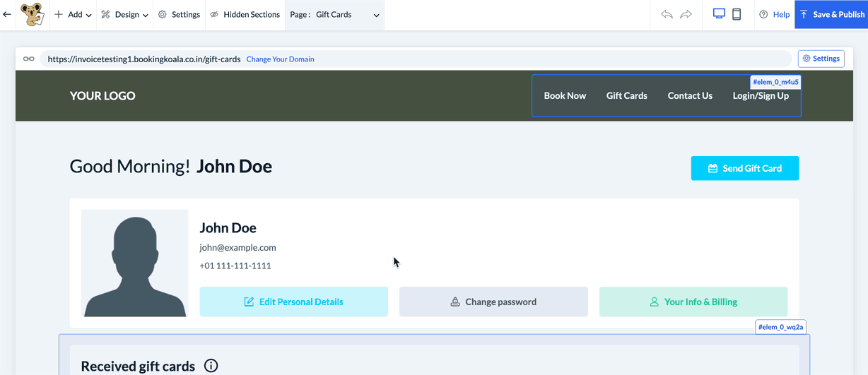The width and height of the screenshot is (868, 375).
Task: Select the Book Now menu item
Action: [565, 95]
